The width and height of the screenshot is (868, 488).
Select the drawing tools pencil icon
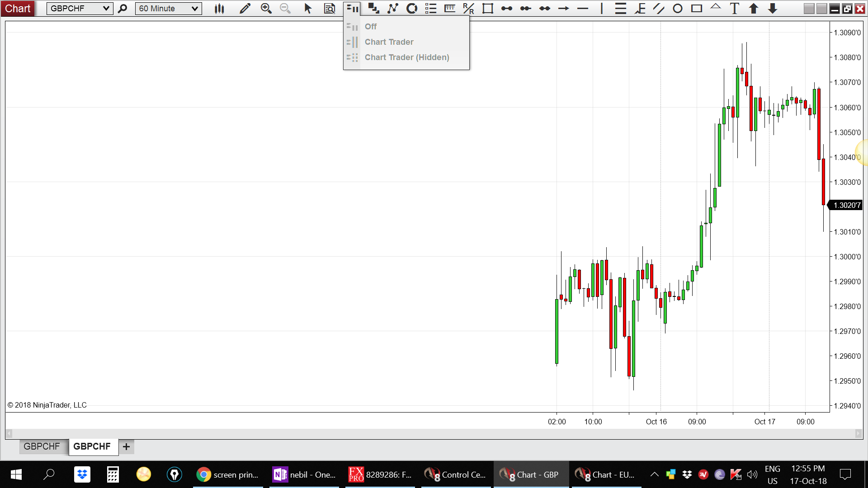[x=245, y=9]
